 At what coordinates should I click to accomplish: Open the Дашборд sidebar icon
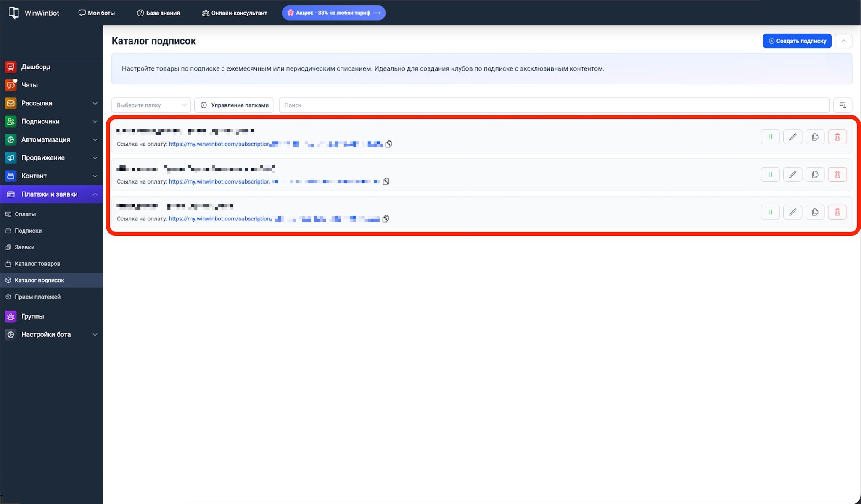point(11,67)
